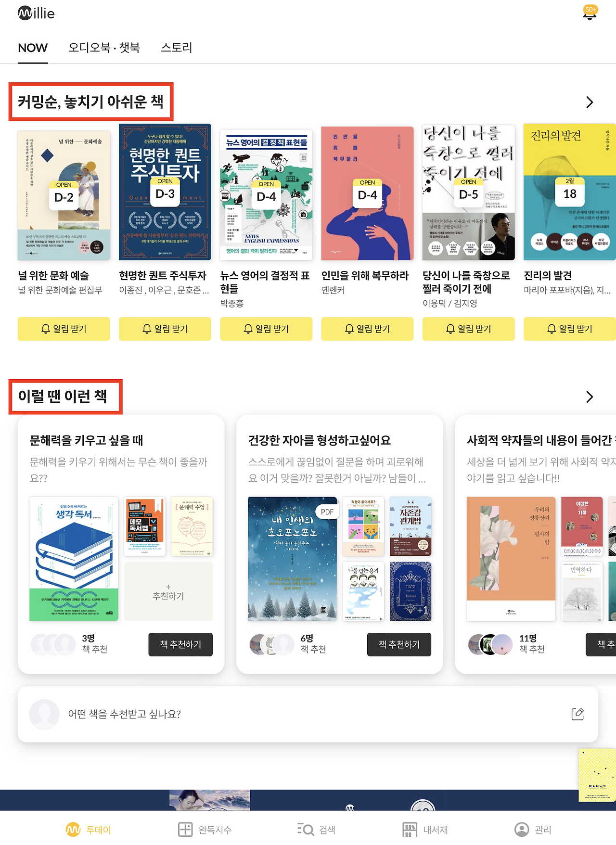Toggle 알림 받기 for 널 위한 문화 예술

(64, 329)
